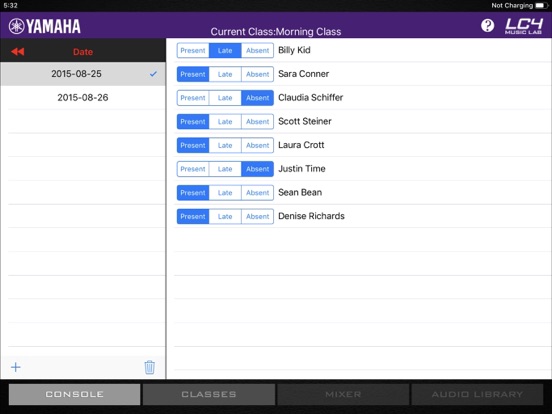Mark Claudia Schiffer as Present
Image resolution: width=552 pixels, height=414 pixels.
click(x=193, y=98)
